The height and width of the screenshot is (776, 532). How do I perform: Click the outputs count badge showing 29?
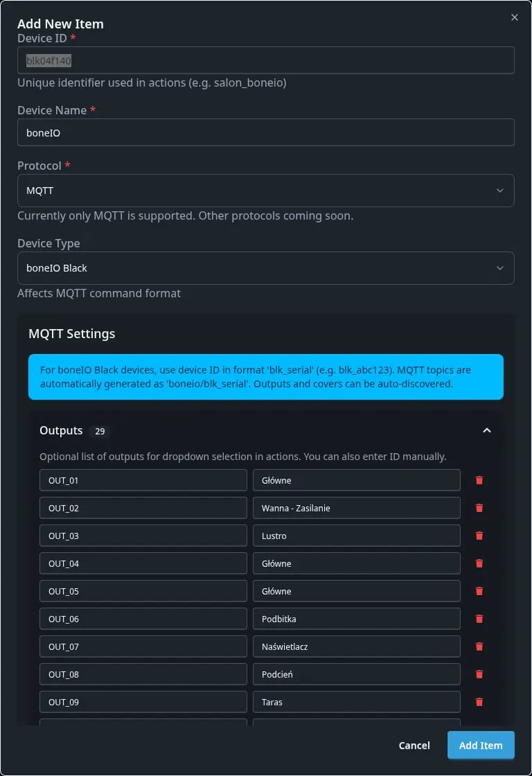pyautogui.click(x=100, y=431)
